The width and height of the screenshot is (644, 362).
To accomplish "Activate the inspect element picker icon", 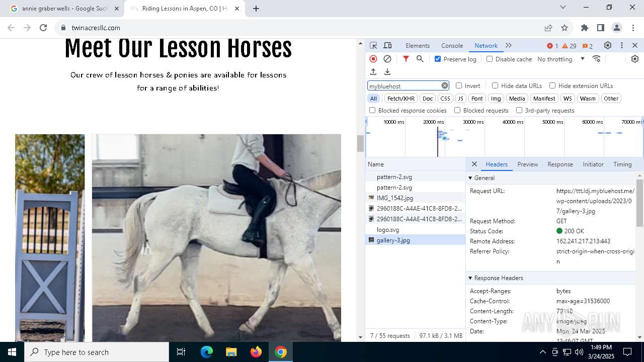I will click(x=373, y=46).
